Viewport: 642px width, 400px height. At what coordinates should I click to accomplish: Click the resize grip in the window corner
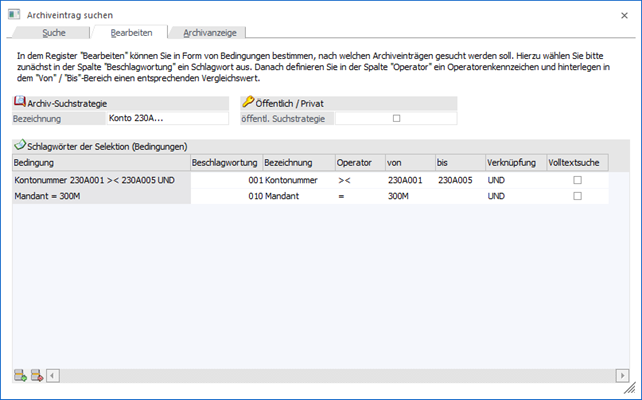coord(626,385)
